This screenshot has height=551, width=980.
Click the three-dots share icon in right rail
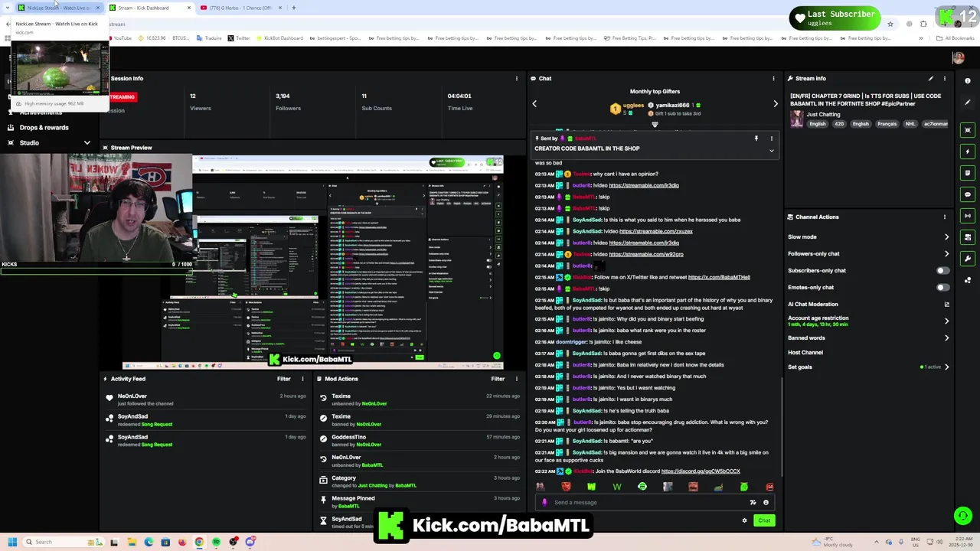[x=968, y=280]
